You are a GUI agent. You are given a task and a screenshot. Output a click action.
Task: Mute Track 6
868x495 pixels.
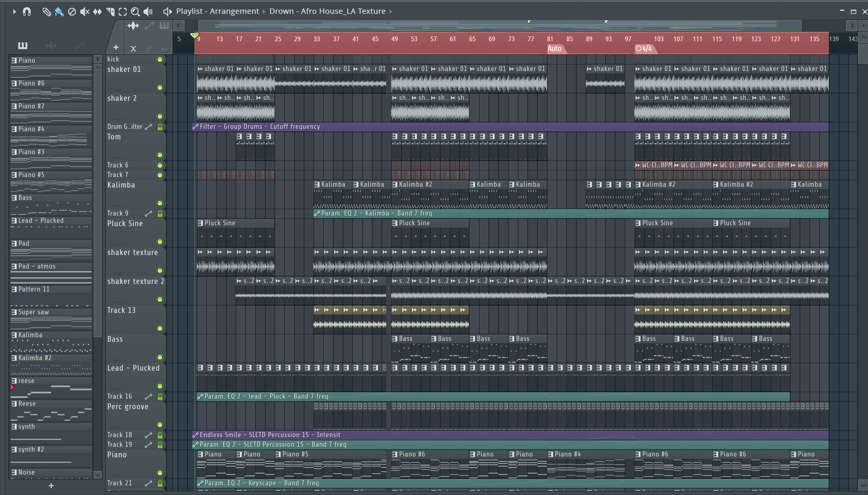[160, 166]
